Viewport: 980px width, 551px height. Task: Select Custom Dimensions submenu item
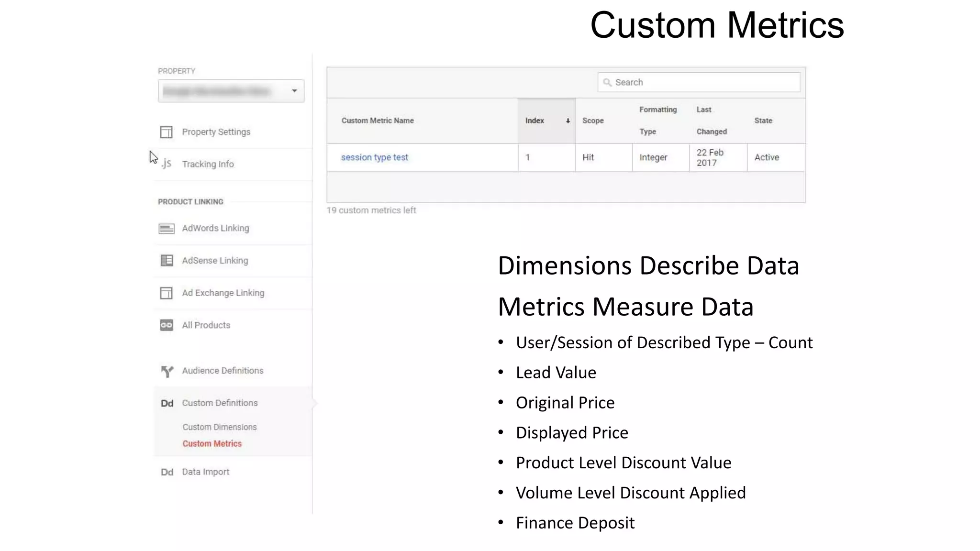(x=220, y=427)
